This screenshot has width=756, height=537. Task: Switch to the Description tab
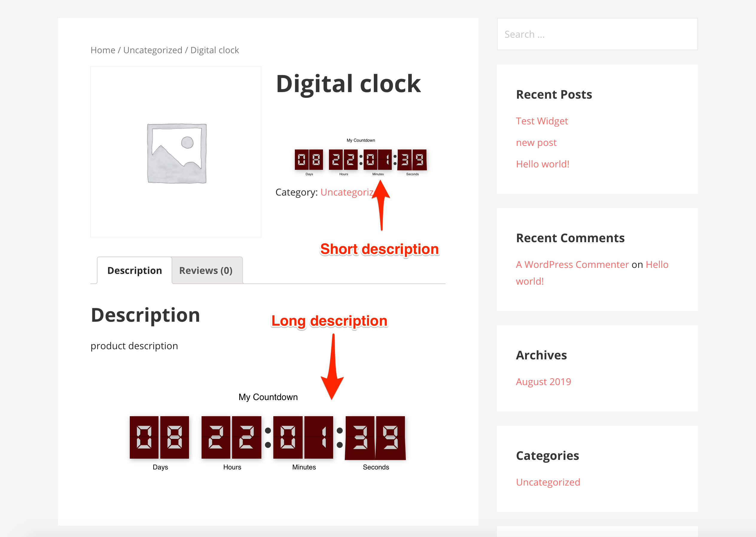134,270
